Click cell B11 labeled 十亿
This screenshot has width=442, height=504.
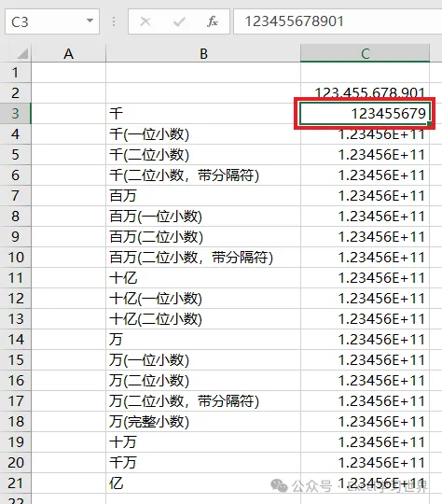[x=203, y=278]
